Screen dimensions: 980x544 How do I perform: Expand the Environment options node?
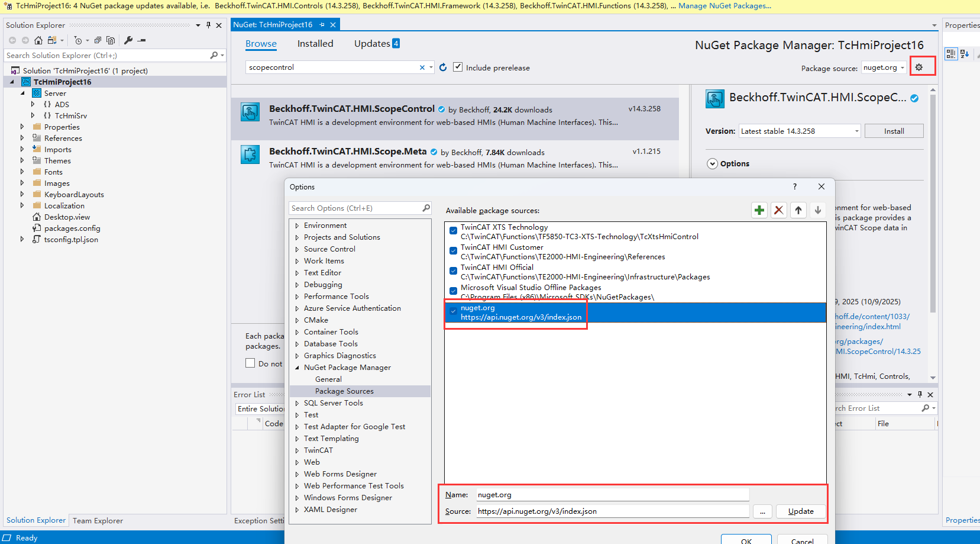pyautogui.click(x=297, y=226)
